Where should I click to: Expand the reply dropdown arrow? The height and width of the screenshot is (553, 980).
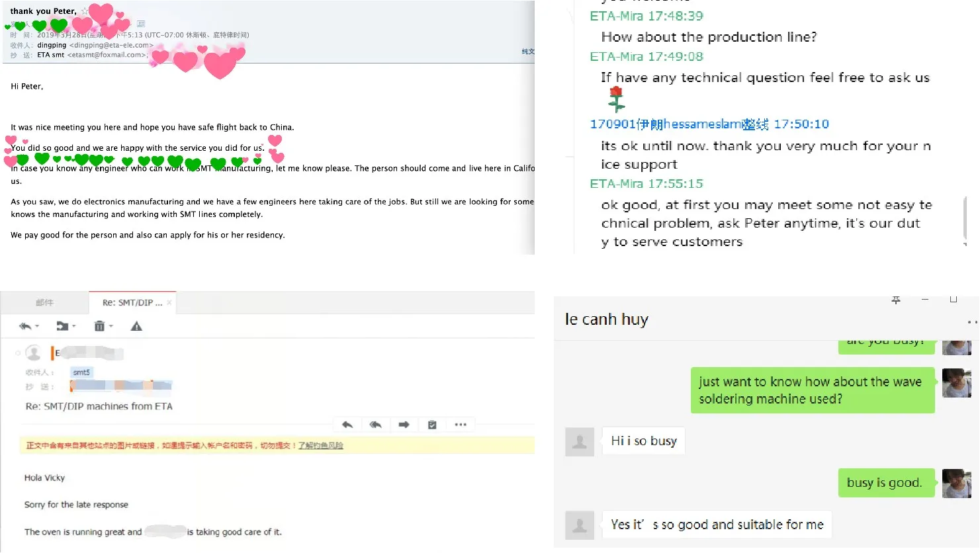pyautogui.click(x=37, y=327)
